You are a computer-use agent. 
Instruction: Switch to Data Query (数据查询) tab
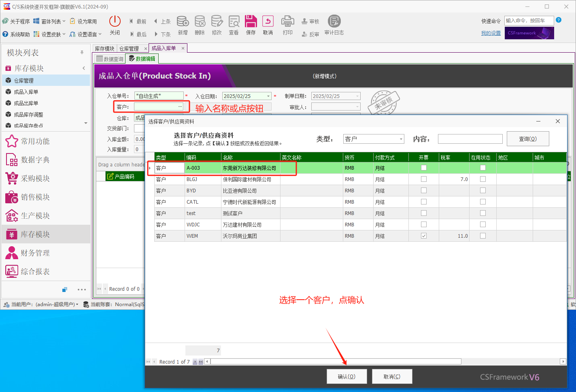click(x=110, y=59)
